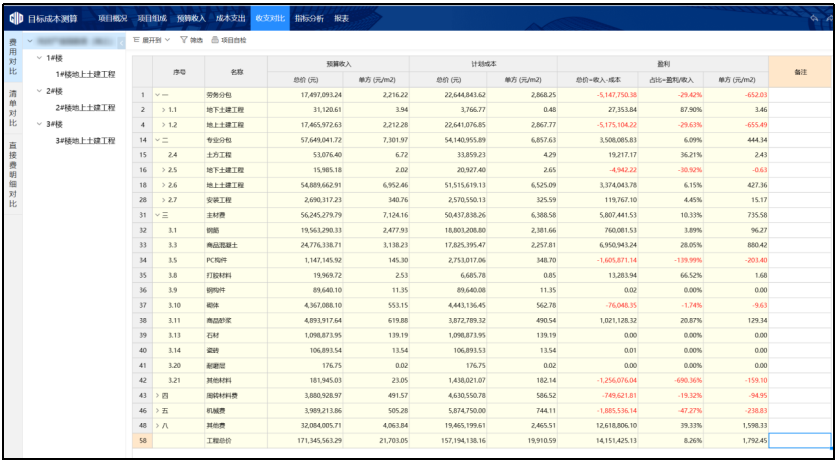Viewport: 835px width, 464px height.
Task: Open the 成本支出 tab
Action: click(x=231, y=19)
